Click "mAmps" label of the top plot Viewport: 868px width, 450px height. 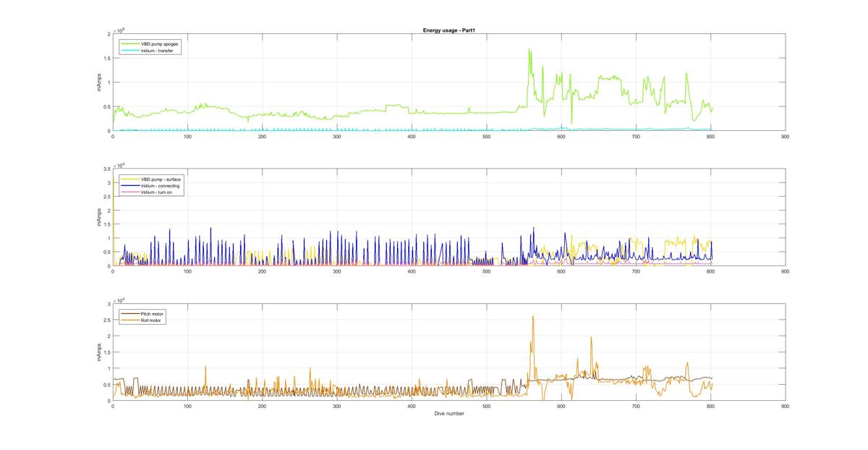coord(99,82)
